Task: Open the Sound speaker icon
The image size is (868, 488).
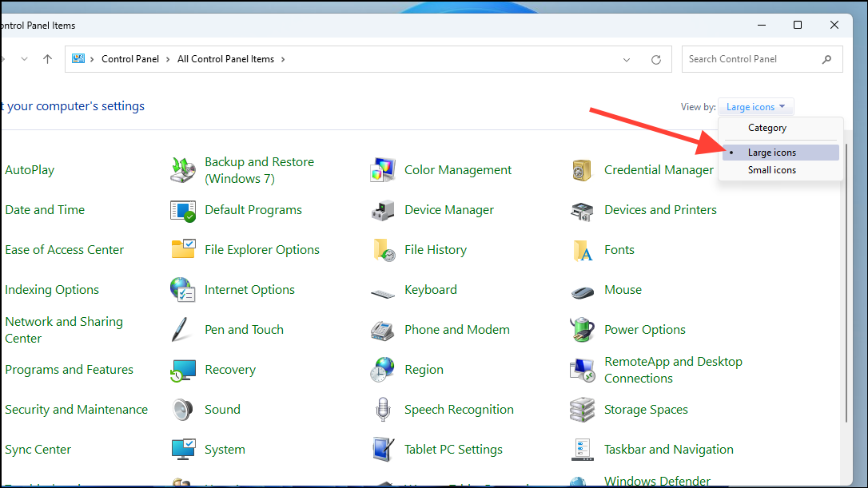Action: click(x=182, y=410)
